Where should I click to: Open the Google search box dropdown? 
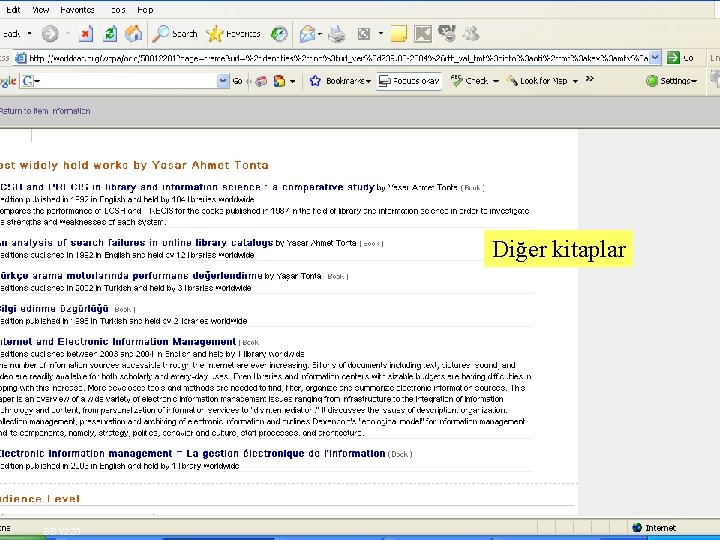(x=223, y=81)
